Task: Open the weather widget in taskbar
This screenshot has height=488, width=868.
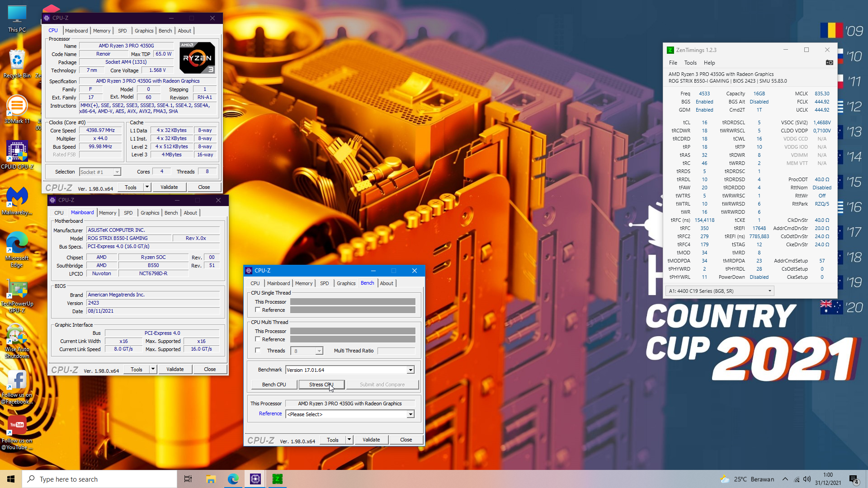Action: click(x=747, y=479)
